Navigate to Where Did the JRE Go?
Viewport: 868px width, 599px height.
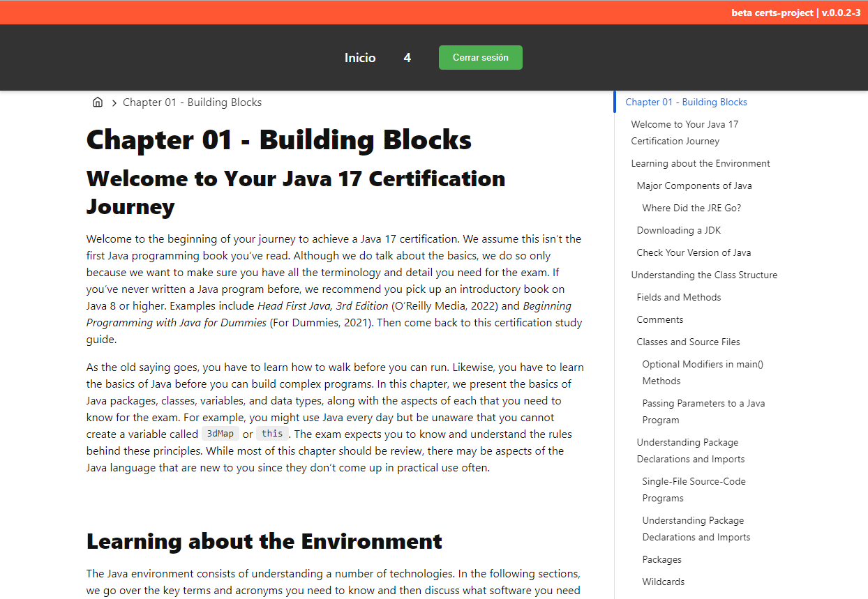pos(691,208)
